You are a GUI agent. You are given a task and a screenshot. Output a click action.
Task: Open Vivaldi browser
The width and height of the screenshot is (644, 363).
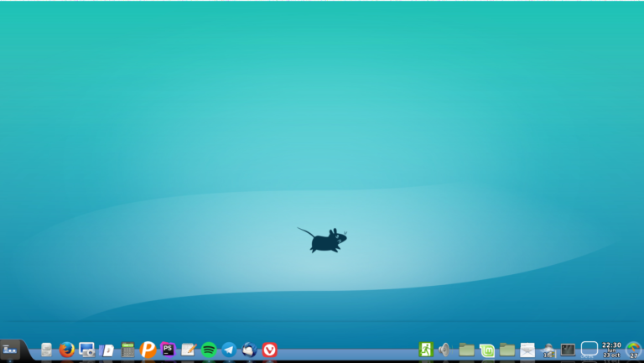(x=270, y=350)
